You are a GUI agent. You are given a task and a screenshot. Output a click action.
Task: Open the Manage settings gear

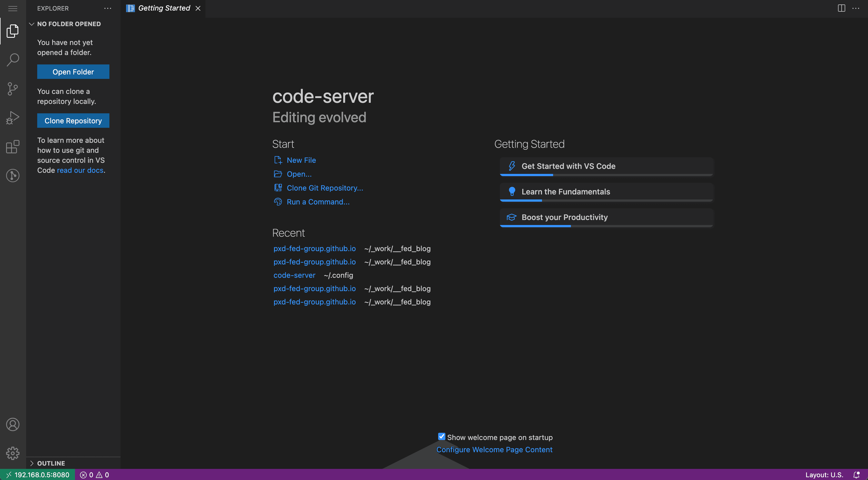pyautogui.click(x=13, y=453)
